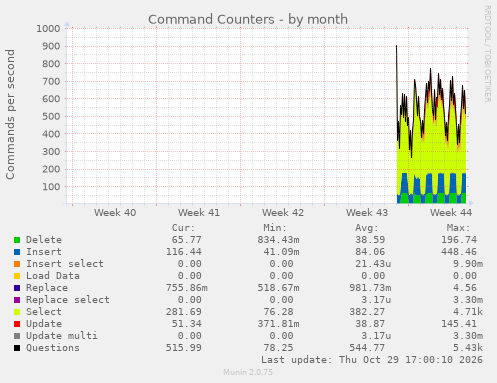Click Update current value 51.34
Image resolution: width=497 pixels, height=383 pixels.
(187, 324)
